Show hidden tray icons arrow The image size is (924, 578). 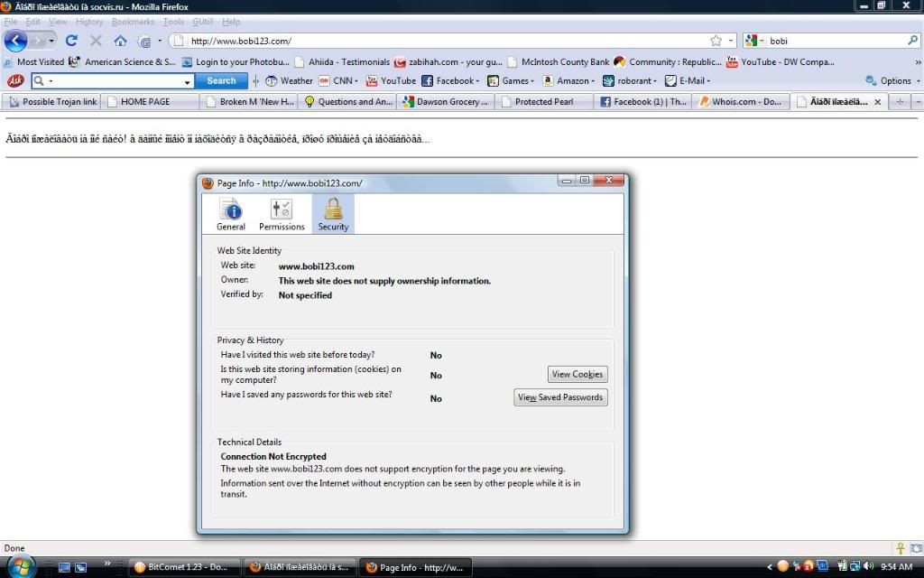769,567
